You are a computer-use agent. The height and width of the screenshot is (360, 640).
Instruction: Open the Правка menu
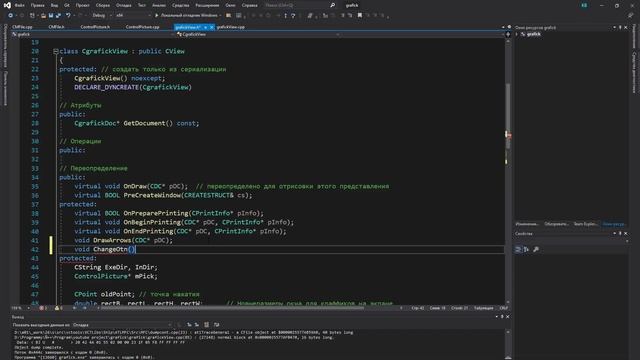click(38, 5)
